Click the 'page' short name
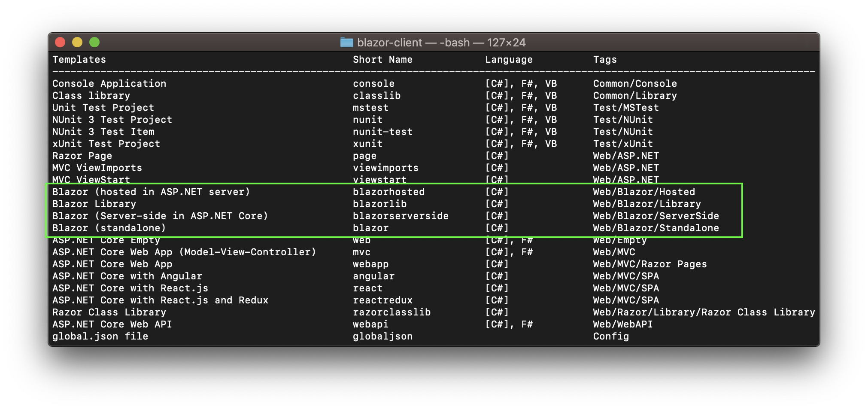 tap(365, 156)
